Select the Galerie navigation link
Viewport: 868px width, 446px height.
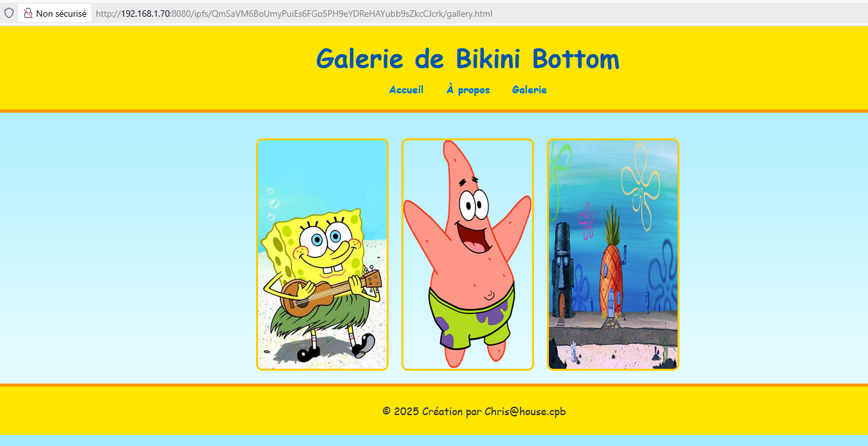coord(529,90)
